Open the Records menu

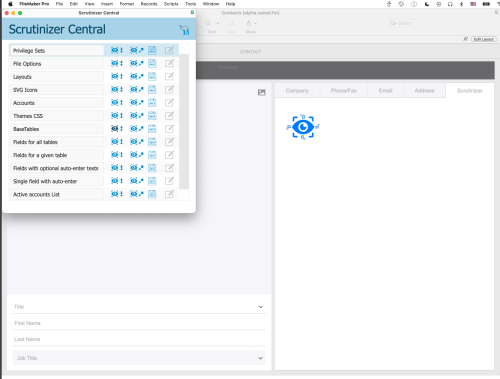pyautogui.click(x=149, y=4)
